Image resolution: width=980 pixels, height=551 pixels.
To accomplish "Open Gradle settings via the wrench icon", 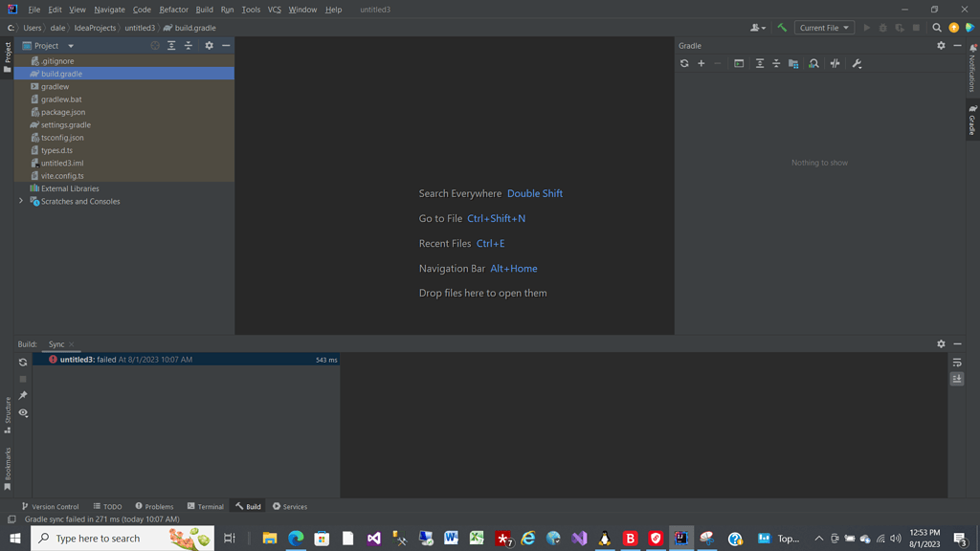I will tap(857, 63).
